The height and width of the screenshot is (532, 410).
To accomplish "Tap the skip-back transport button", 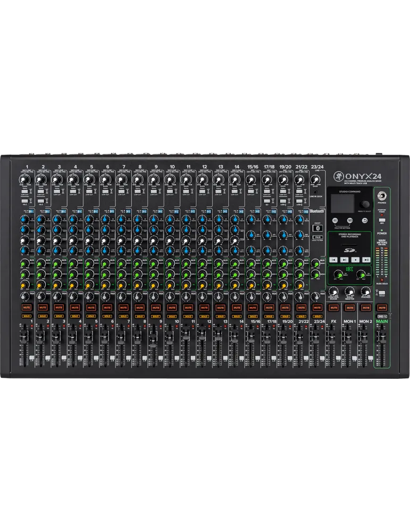I will (333, 260).
